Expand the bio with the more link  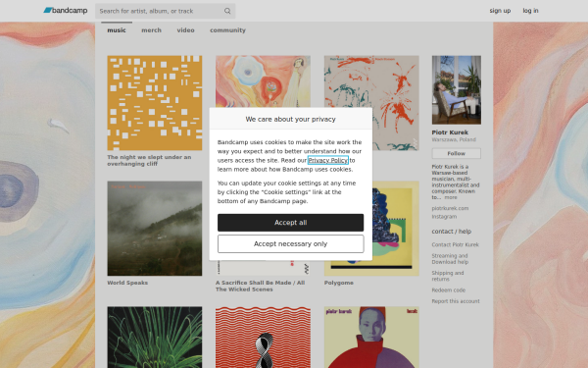coord(451,197)
